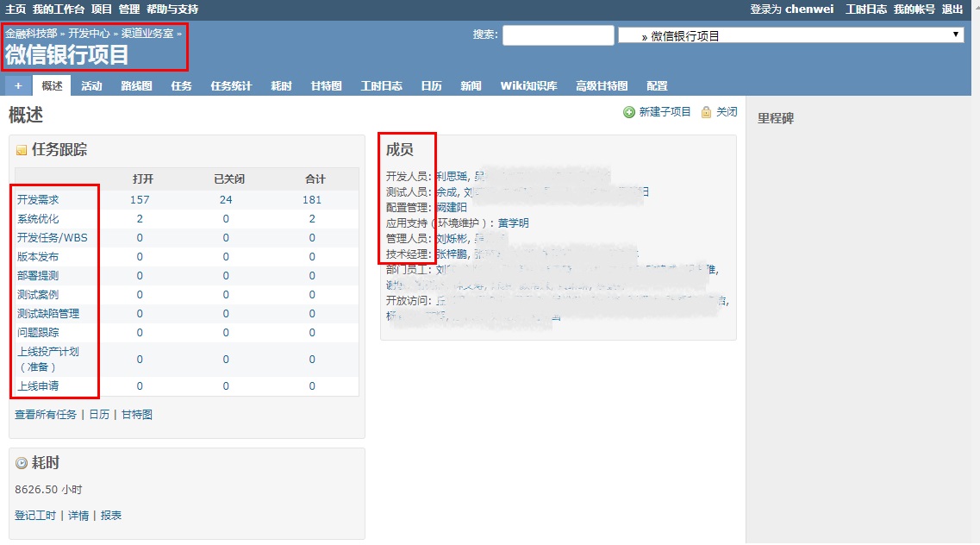Click 登记工时 link
Screen dimensions: 980x545
click(35, 515)
